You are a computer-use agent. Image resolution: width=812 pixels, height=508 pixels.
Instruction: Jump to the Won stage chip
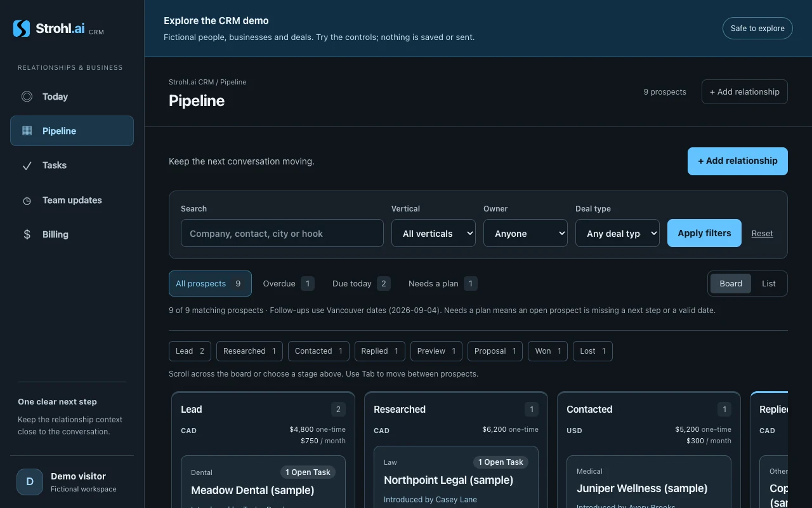547,351
